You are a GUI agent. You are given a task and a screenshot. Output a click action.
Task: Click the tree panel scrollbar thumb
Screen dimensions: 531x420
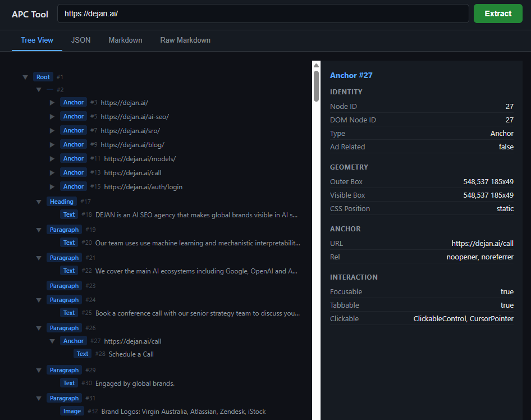coord(316,86)
